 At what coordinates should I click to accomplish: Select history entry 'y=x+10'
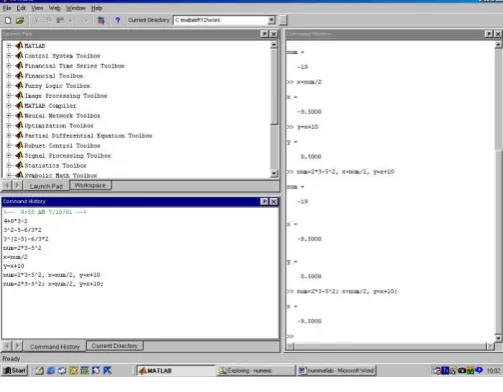pyautogui.click(x=14, y=266)
